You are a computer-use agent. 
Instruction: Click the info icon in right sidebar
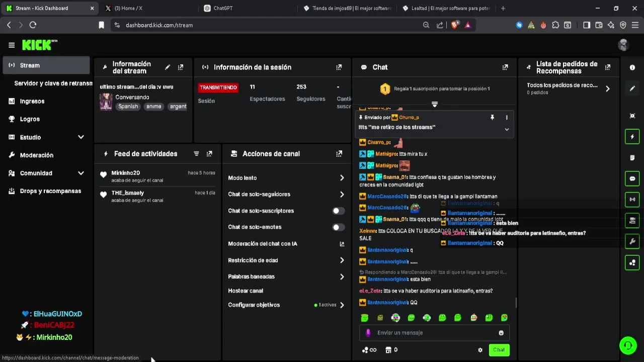coord(632,67)
